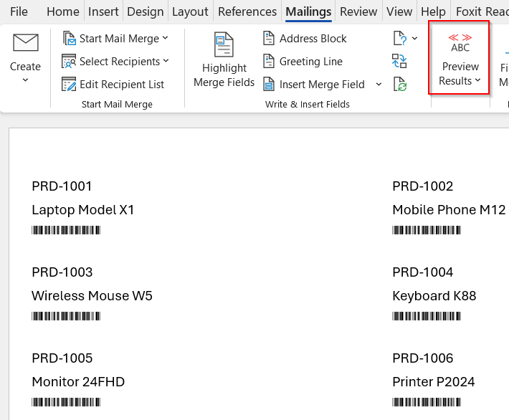Viewport: 509px width, 420px height.
Task: Click the PRD-1003 product code text
Action: click(62, 272)
